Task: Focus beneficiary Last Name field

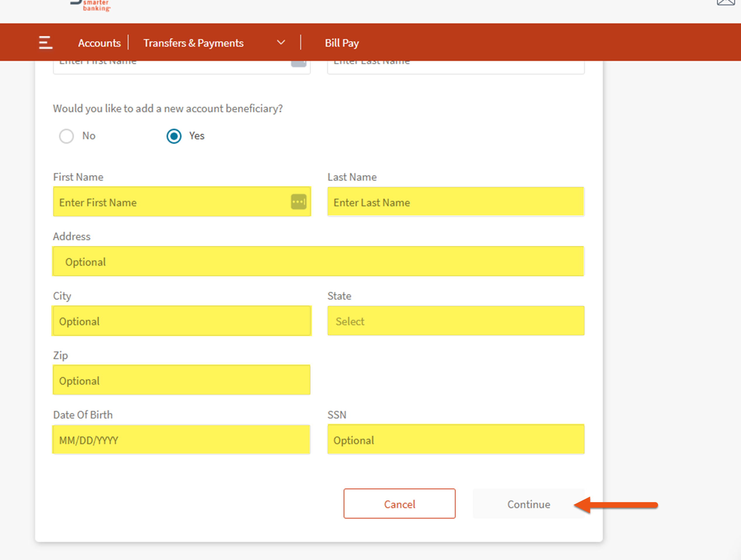Action: (456, 202)
